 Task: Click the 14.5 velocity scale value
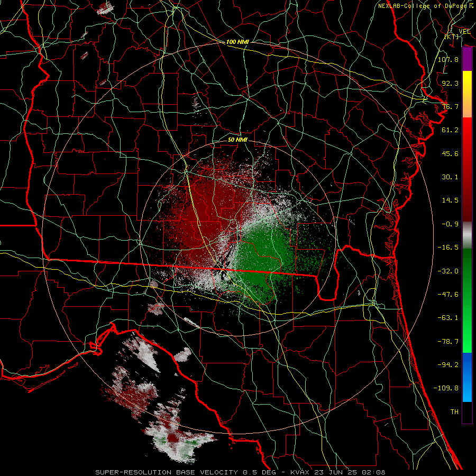450,200
